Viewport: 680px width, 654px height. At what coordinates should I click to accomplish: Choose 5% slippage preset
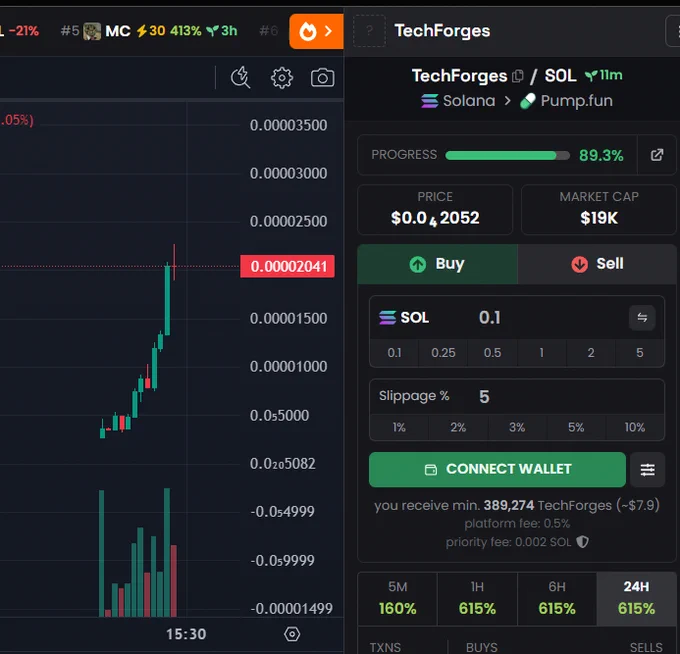click(x=576, y=427)
